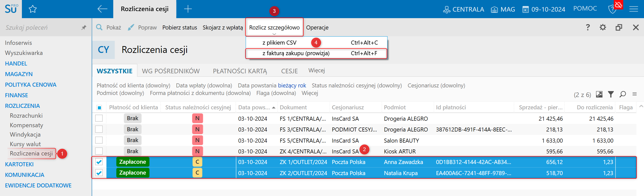Open the POMOC help link
The width and height of the screenshot is (644, 196).
[585, 9]
